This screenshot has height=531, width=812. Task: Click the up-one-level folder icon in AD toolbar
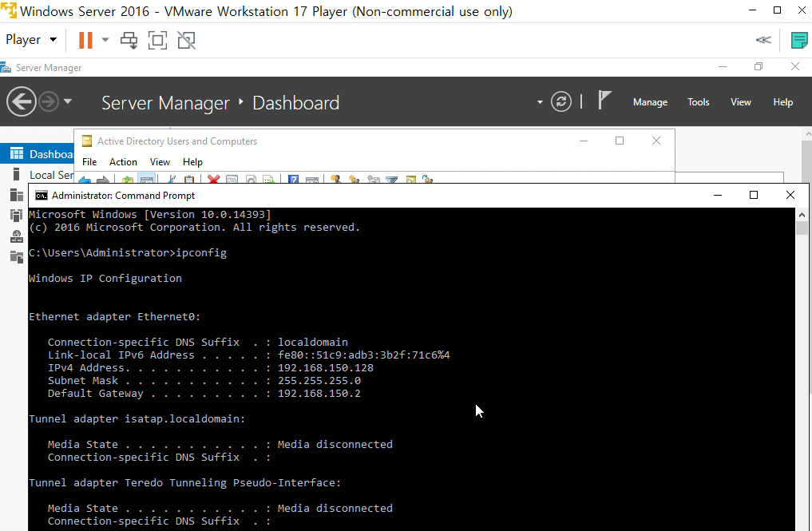128,179
